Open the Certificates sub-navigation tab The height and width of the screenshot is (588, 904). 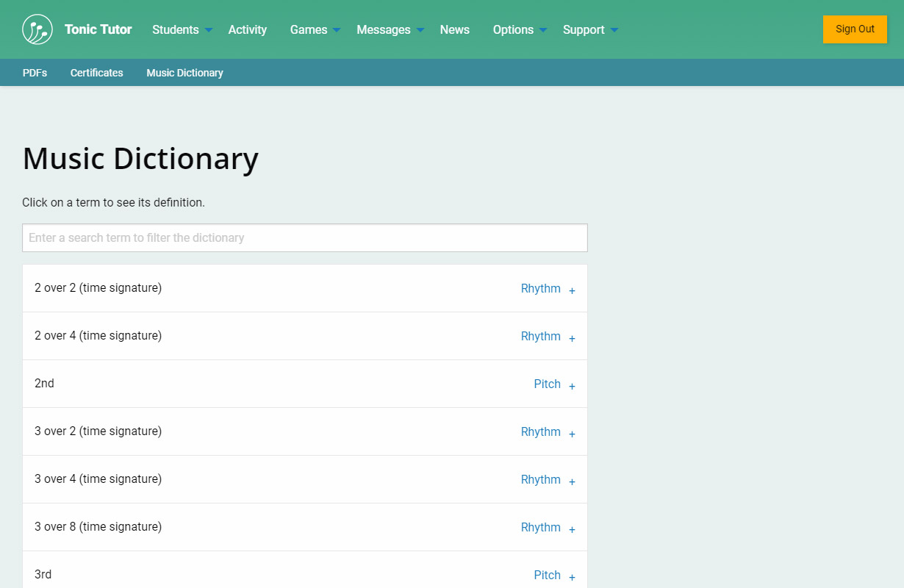(x=97, y=73)
